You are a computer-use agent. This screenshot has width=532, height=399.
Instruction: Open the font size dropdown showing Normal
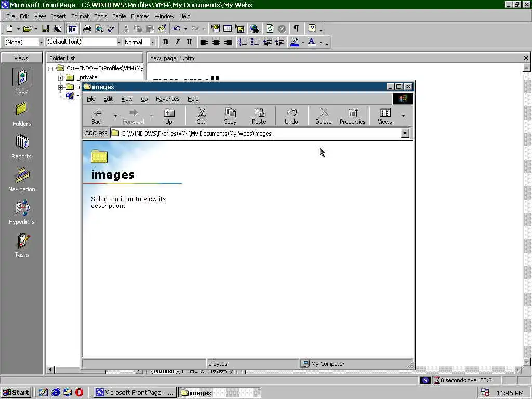pos(152,42)
